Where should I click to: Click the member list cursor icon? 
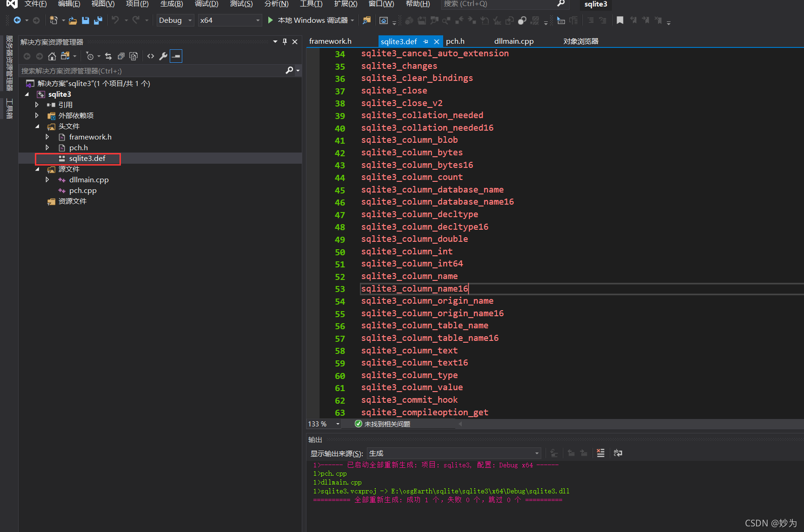561,20
